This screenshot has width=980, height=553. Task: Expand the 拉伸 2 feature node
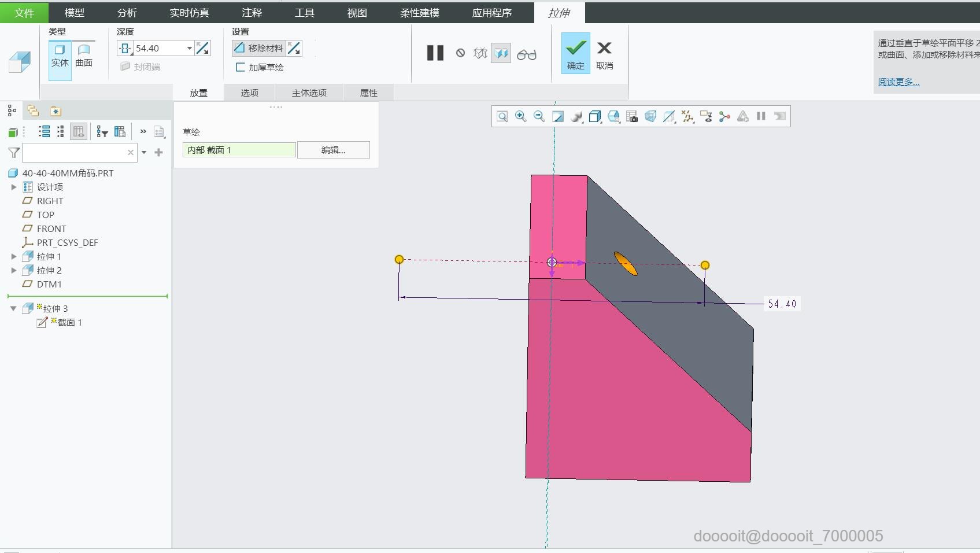[x=14, y=270]
